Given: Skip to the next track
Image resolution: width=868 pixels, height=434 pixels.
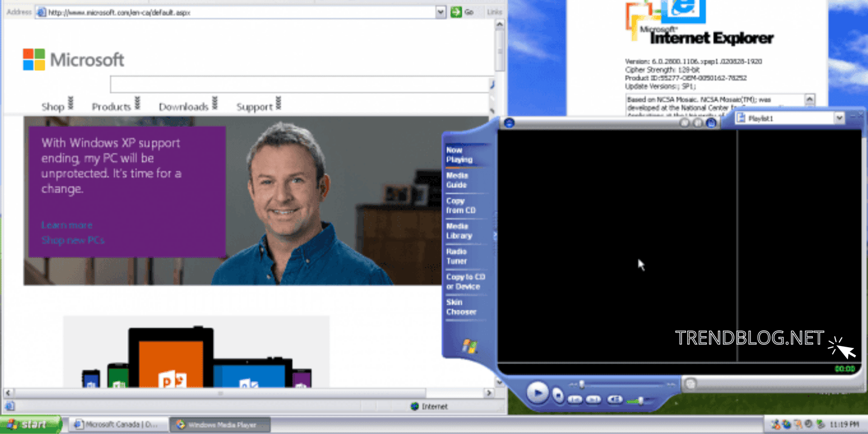Looking at the screenshot, I should [x=594, y=399].
